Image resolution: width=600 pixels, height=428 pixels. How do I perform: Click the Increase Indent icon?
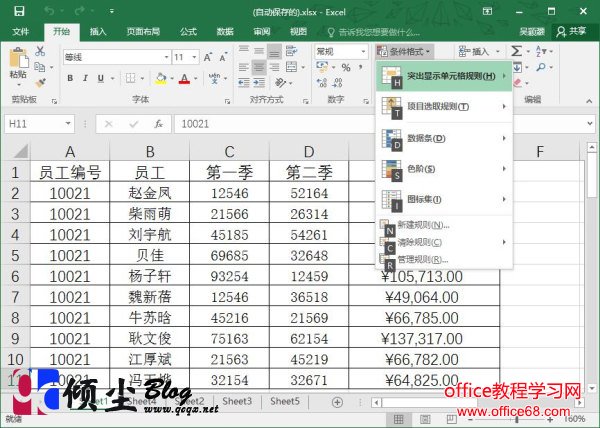[x=259, y=83]
